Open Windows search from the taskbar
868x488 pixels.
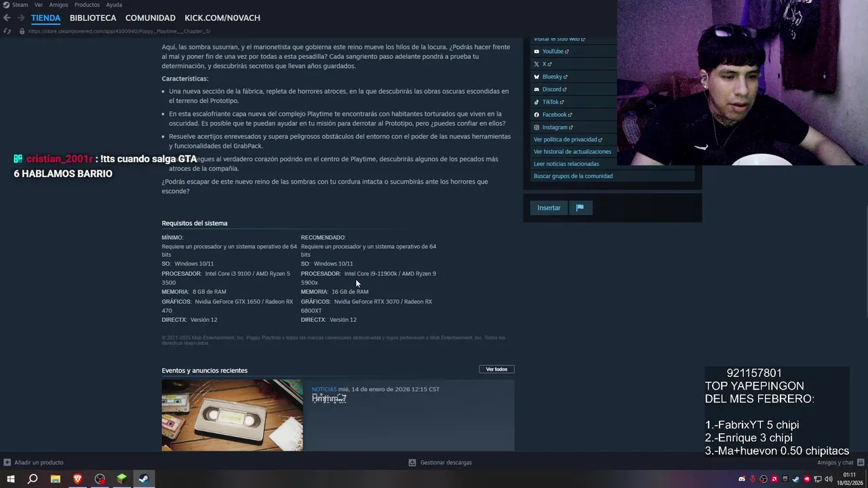tap(33, 479)
